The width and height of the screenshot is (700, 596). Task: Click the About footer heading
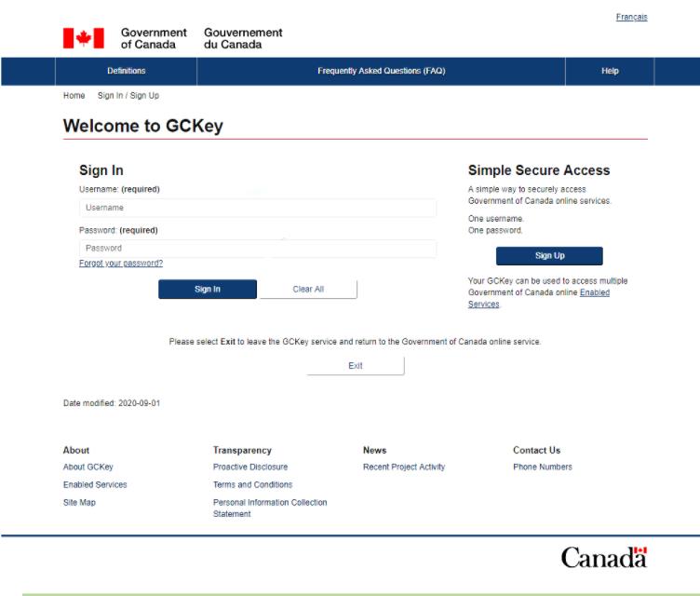click(x=76, y=451)
